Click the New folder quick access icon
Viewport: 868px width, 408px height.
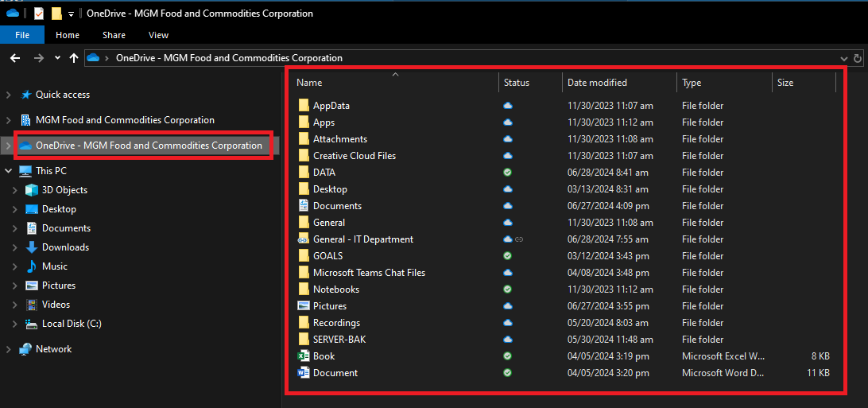(x=56, y=14)
